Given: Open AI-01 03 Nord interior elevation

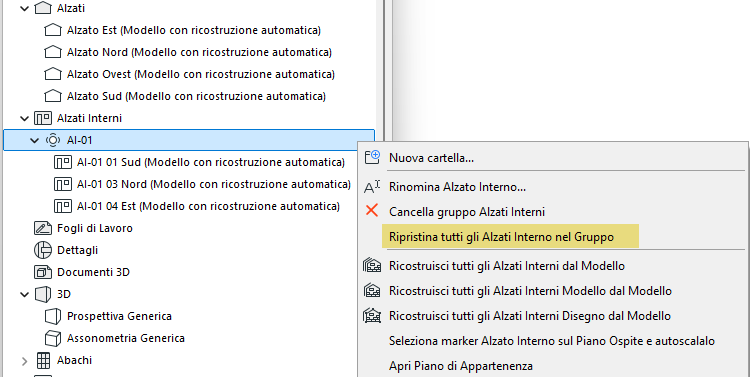Looking at the screenshot, I should [214, 184].
